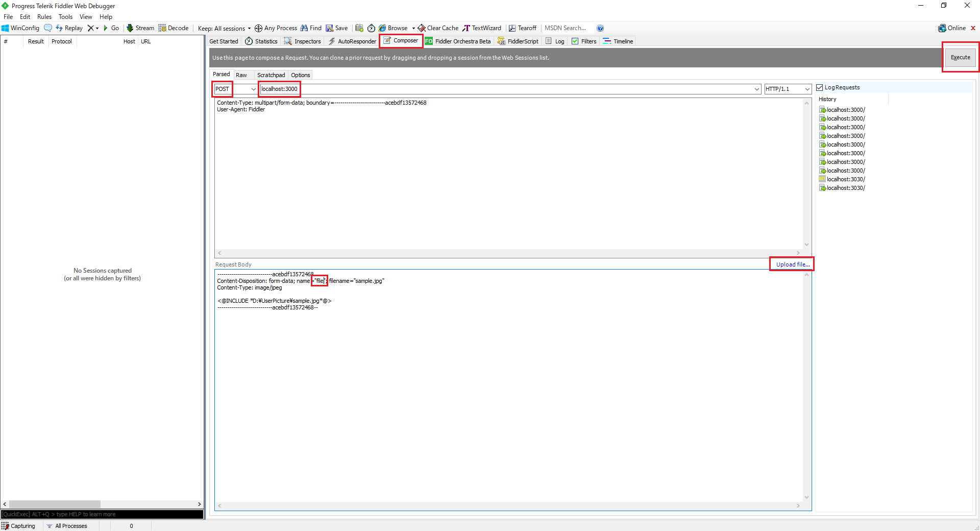The image size is (980, 531).
Task: Open the FiddlerScript tab
Action: tap(518, 41)
